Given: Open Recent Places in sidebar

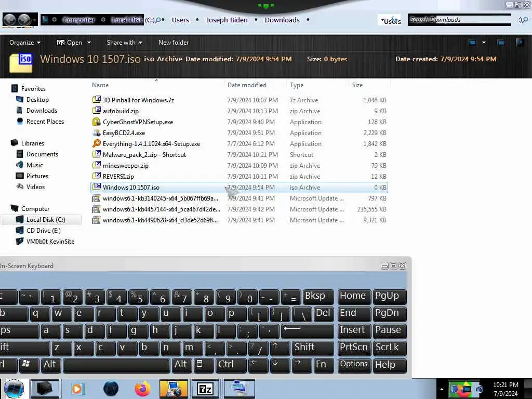Looking at the screenshot, I should click(45, 121).
